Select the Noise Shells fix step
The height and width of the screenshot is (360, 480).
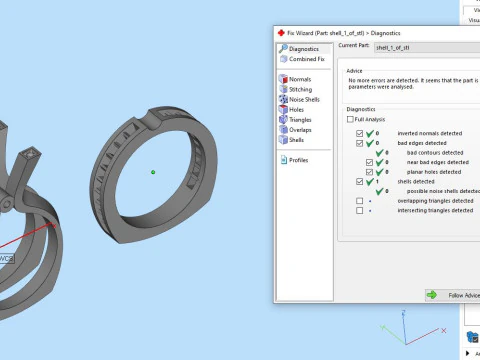pyautogui.click(x=299, y=99)
